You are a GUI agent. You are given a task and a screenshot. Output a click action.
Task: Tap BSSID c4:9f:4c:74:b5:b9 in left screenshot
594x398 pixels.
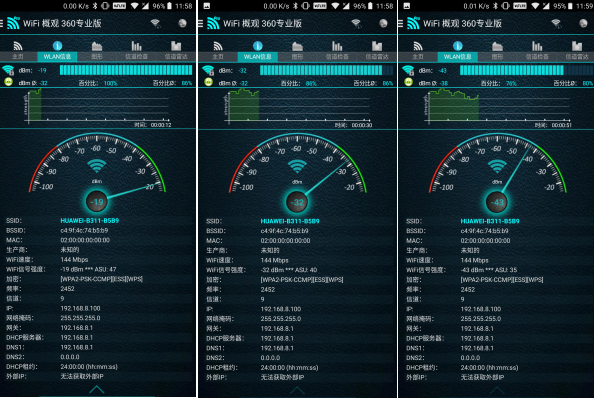coord(84,230)
